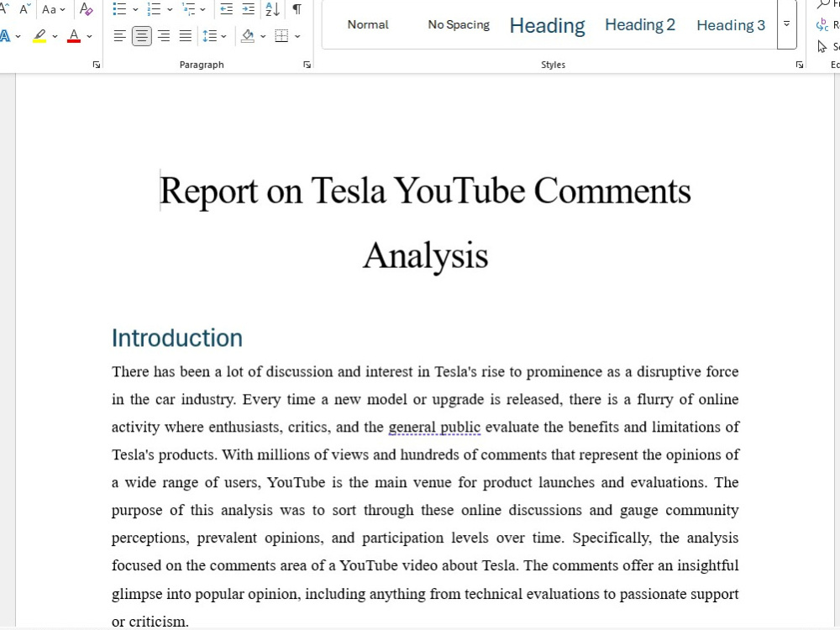Click the Increase Indent icon

coord(249,9)
